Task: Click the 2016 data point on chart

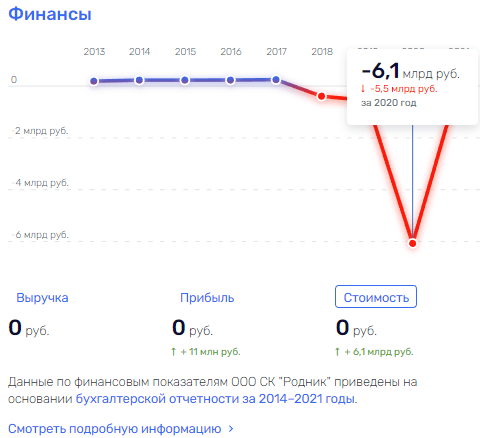Action: pos(230,80)
